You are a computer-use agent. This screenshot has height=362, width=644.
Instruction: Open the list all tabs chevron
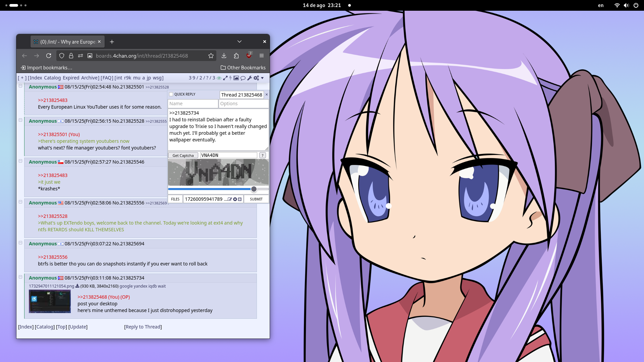point(239,42)
